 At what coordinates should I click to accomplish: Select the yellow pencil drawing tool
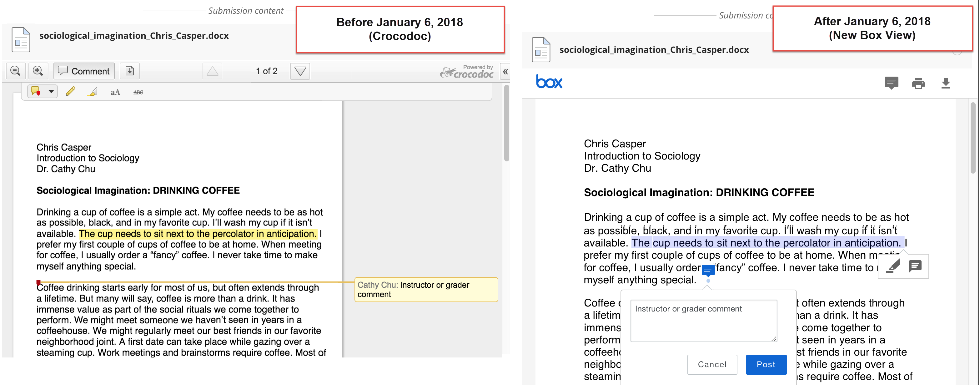[70, 92]
